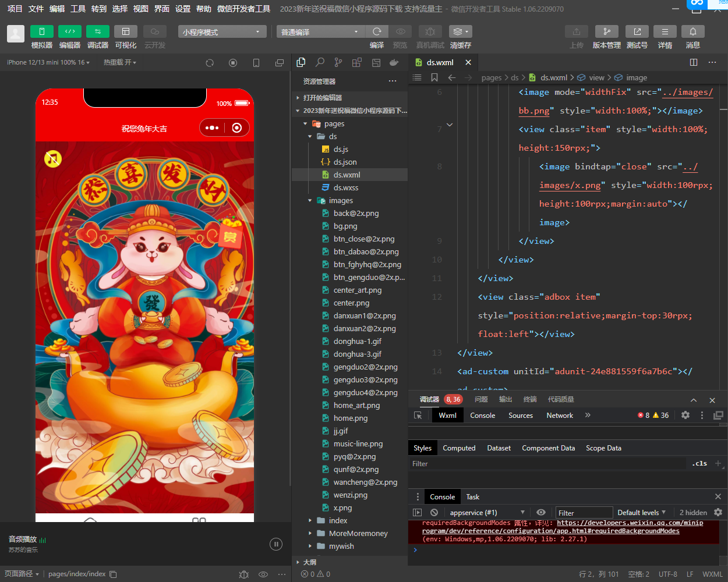Open the DevTools settings gear
The width and height of the screenshot is (728, 582).
click(x=685, y=415)
